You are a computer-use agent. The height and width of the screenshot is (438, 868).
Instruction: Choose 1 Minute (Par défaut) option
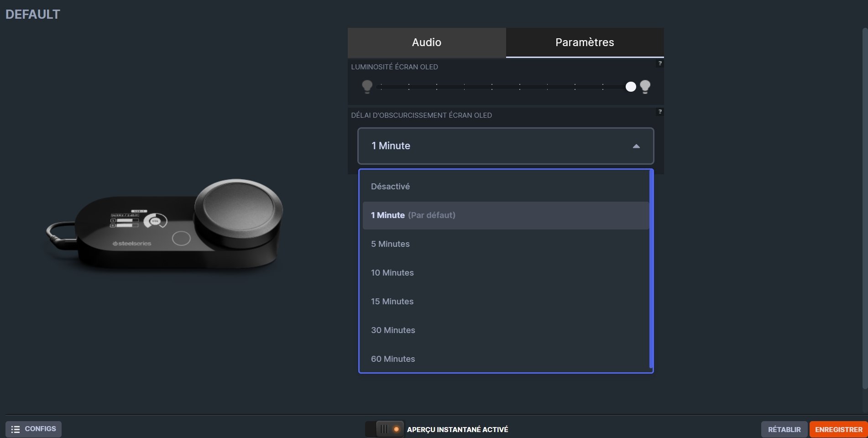[x=506, y=215]
